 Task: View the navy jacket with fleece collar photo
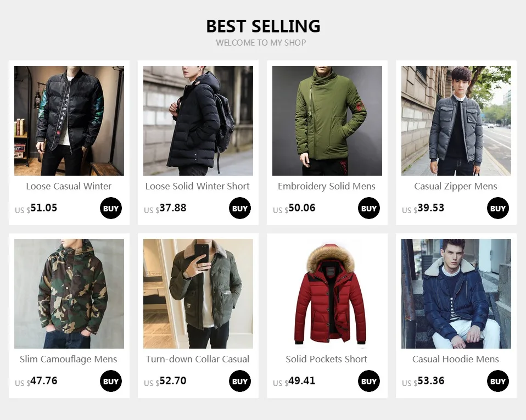pyautogui.click(x=456, y=294)
